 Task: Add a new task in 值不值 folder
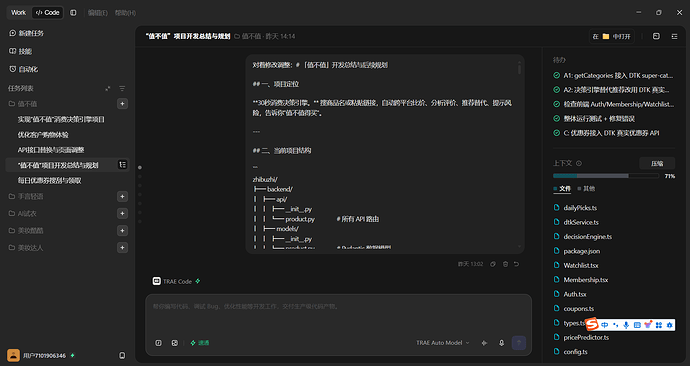pos(122,104)
